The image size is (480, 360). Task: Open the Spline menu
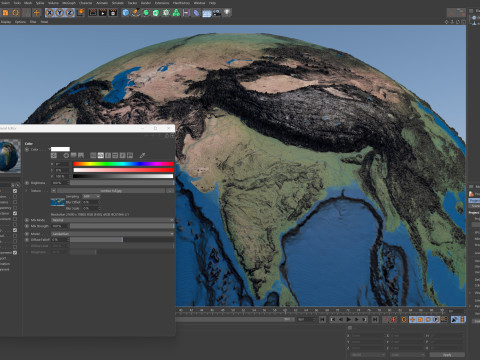[40, 3]
